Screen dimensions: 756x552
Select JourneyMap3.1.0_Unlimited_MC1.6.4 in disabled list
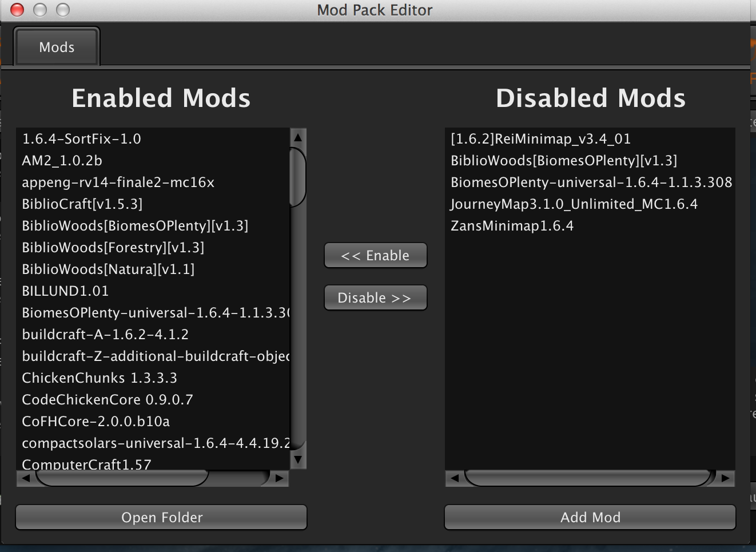(x=574, y=204)
